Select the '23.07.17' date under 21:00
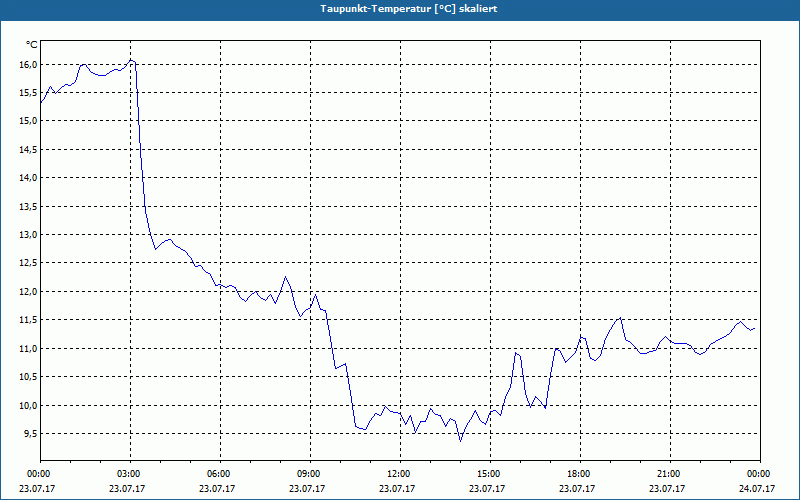 [x=667, y=488]
